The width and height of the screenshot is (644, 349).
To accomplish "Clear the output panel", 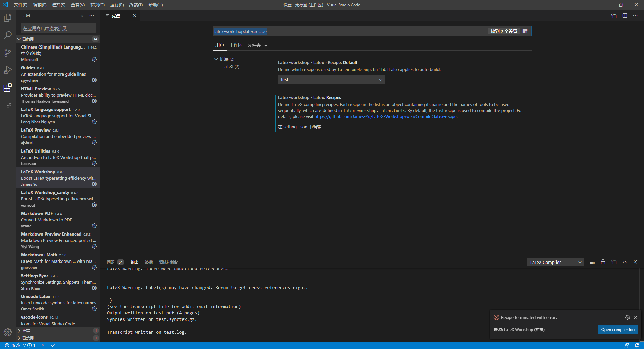I will (592, 262).
